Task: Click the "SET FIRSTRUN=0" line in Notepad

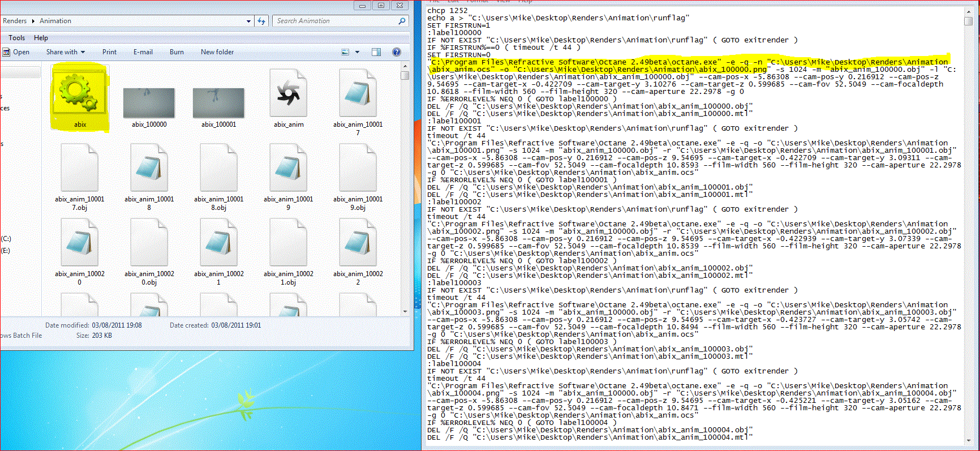Action: pos(459,55)
